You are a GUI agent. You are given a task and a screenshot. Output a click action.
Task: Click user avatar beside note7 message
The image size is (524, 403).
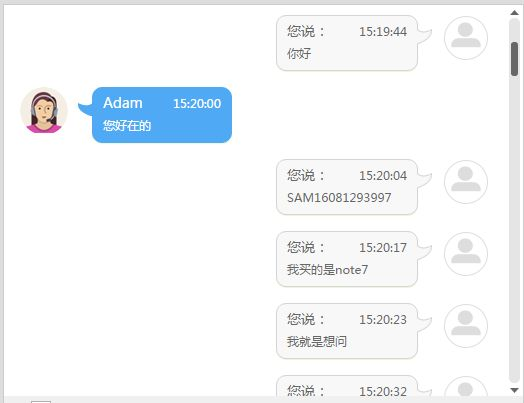[x=466, y=254]
